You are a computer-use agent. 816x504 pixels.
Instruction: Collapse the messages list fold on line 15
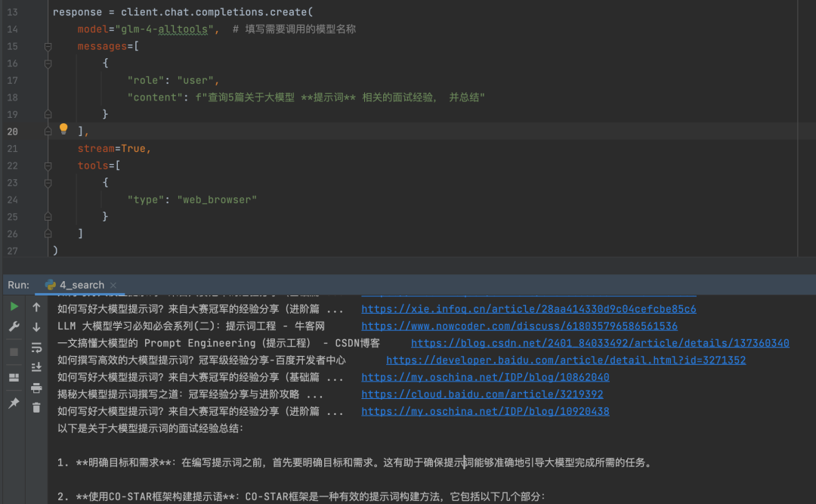(x=48, y=47)
